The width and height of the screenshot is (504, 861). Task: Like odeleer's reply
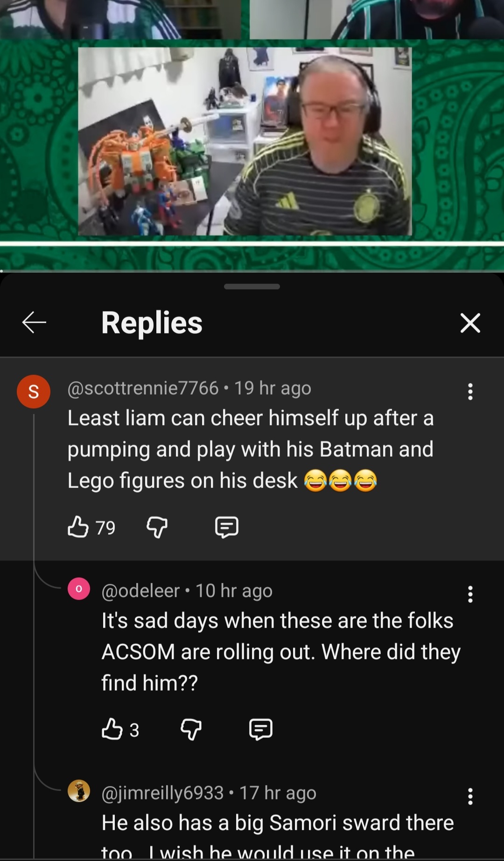(x=112, y=729)
